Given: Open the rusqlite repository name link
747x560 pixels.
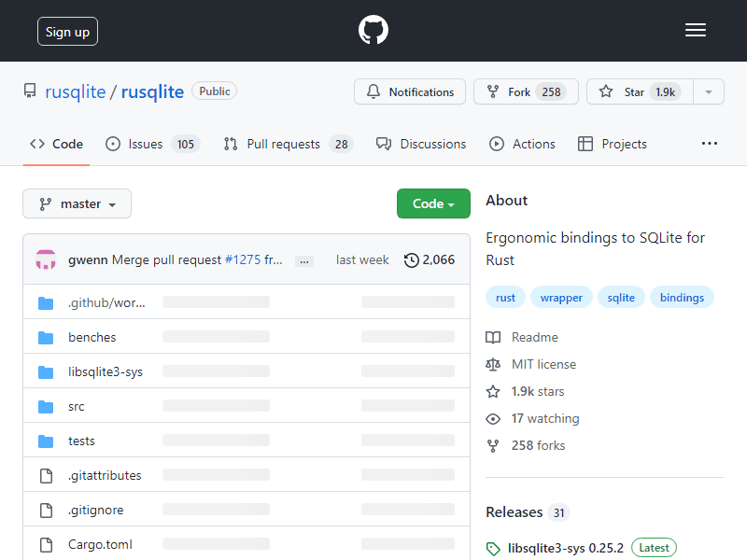Looking at the screenshot, I should [x=152, y=91].
